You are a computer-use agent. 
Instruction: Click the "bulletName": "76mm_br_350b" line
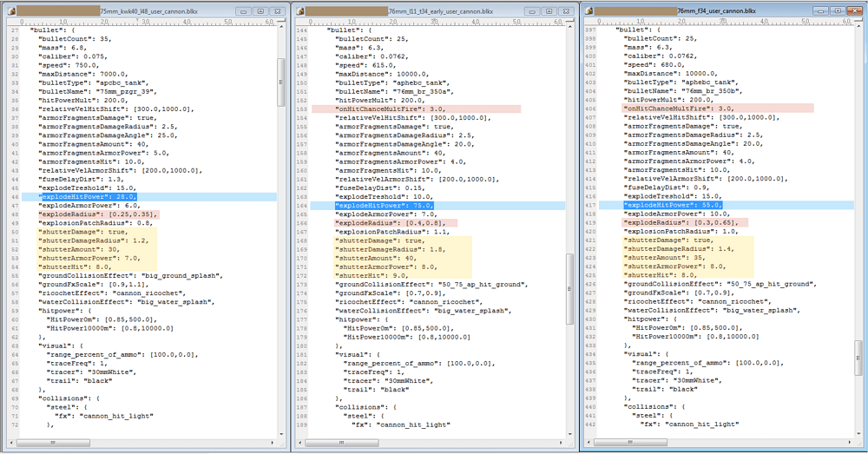pyautogui.click(x=684, y=91)
